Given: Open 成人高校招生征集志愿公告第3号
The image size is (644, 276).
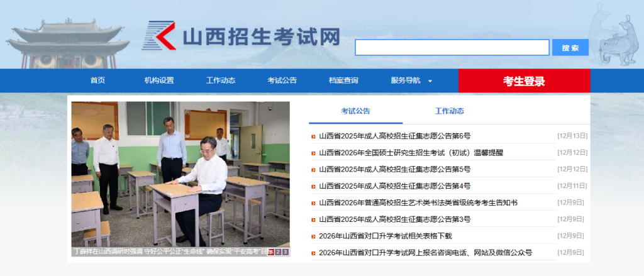Looking at the screenshot, I should (395, 219).
